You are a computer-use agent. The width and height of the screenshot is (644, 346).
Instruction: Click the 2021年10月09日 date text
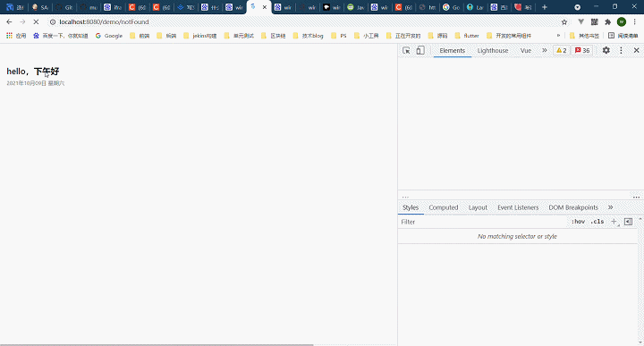pyautogui.click(x=35, y=83)
